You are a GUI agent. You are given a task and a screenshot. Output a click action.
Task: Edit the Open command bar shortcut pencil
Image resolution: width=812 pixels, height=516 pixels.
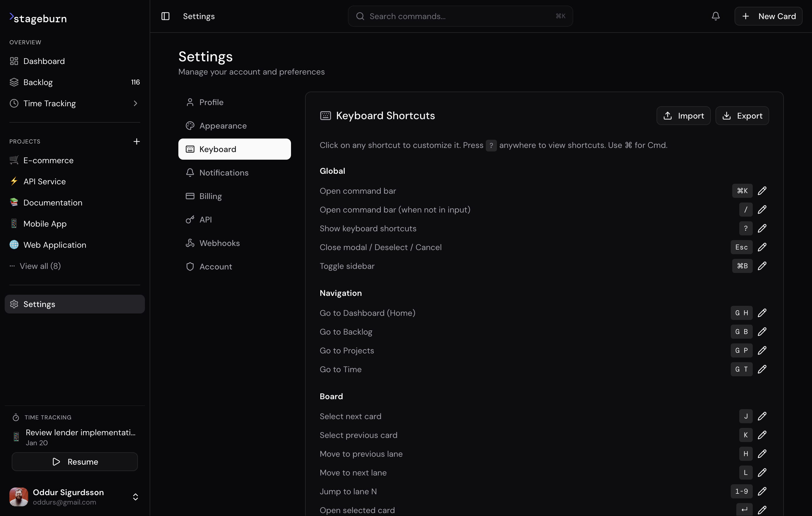point(763,191)
